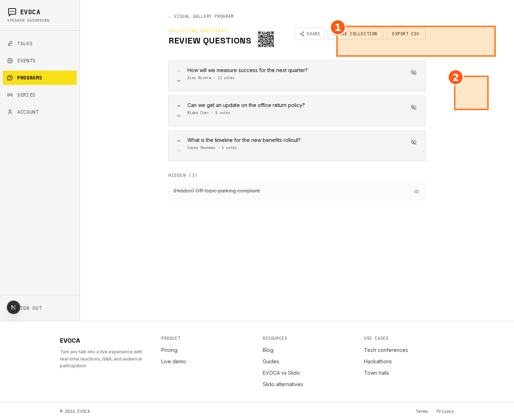514x420 pixels.
Task: Close the question collection
Action: pos(356,34)
